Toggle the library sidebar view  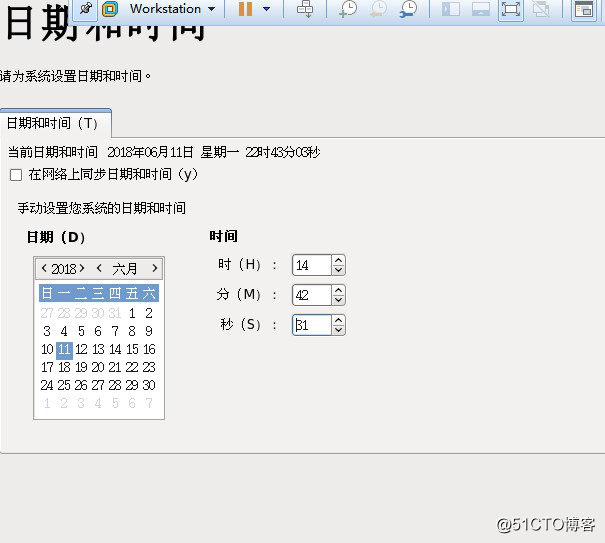pyautogui.click(x=451, y=9)
